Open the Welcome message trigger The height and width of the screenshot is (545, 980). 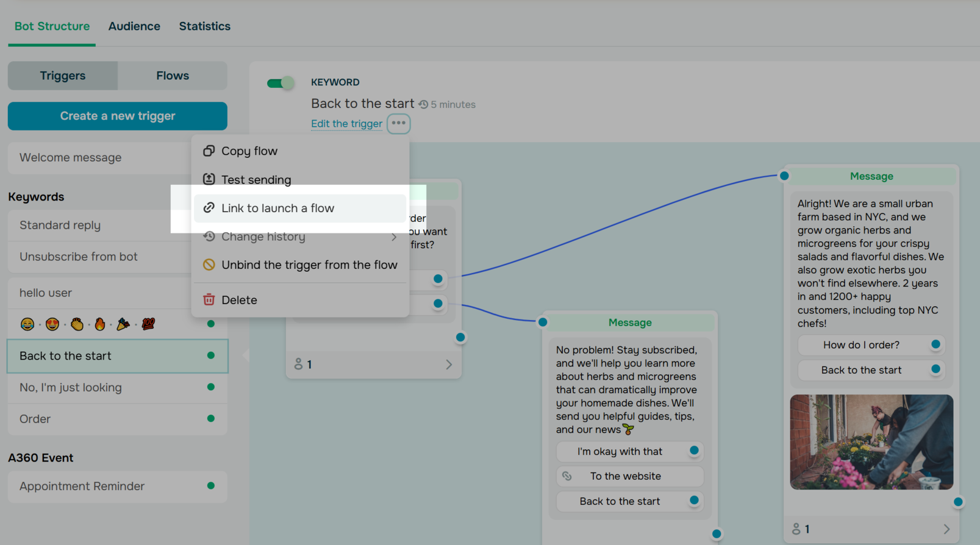pos(99,157)
